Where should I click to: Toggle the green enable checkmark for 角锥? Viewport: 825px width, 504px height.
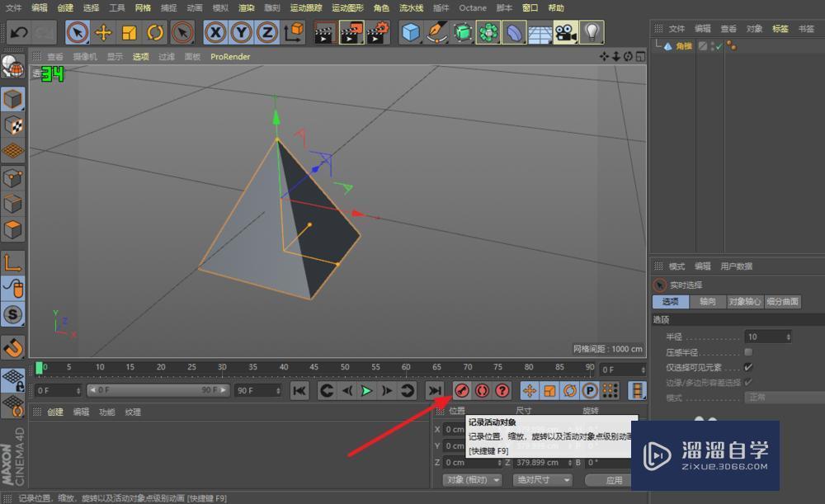(x=718, y=46)
